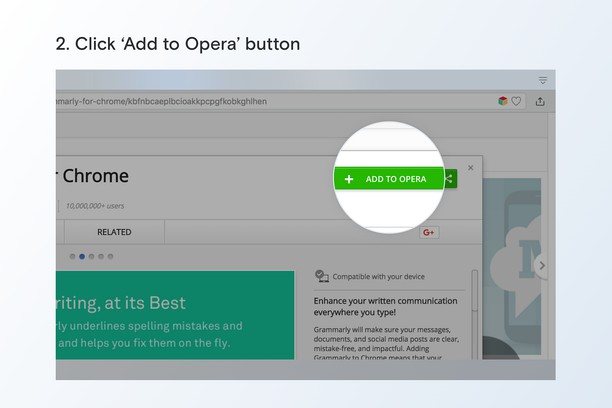Click the address bar URL text

[162, 102]
